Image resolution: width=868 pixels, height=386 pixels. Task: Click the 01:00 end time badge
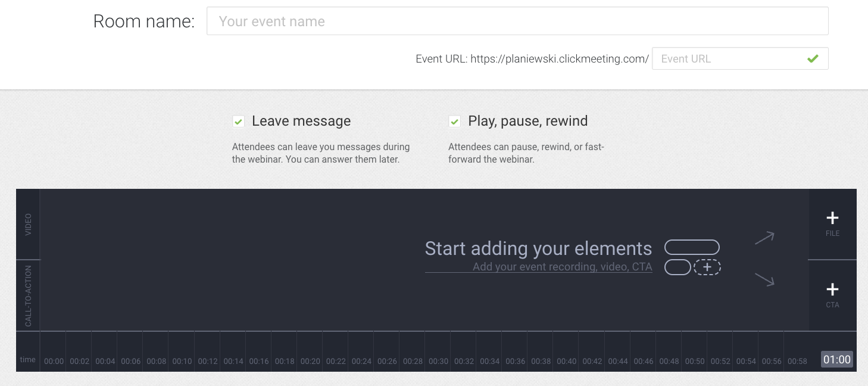836,359
